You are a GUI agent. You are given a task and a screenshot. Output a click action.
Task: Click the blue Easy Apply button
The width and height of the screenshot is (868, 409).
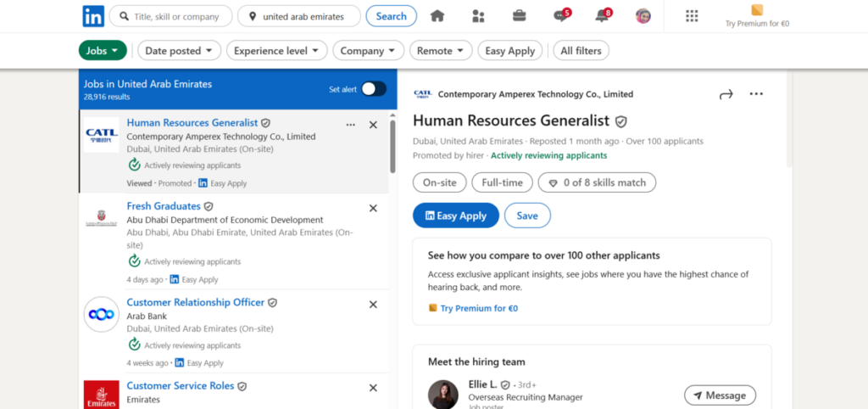(455, 216)
